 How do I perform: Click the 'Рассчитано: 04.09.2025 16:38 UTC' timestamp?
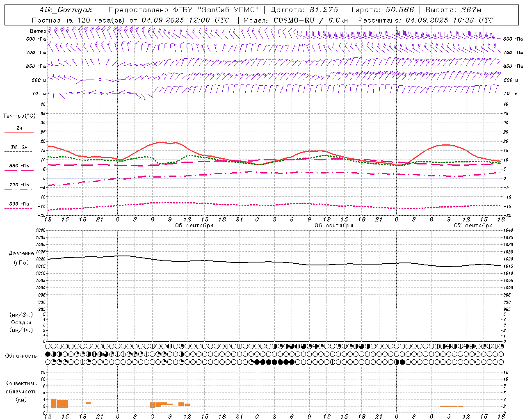(426, 20)
